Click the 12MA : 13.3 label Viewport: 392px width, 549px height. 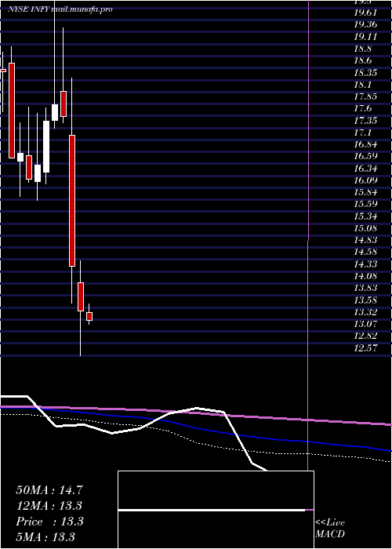coord(49,506)
